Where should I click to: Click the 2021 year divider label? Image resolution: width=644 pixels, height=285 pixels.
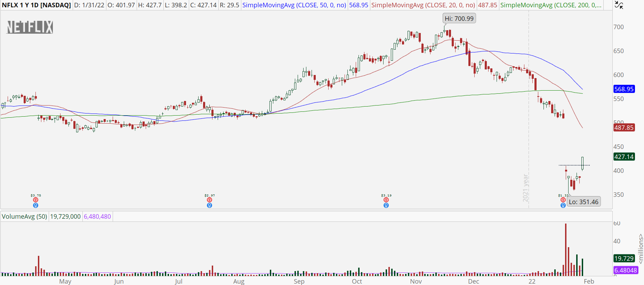pyautogui.click(x=525, y=188)
